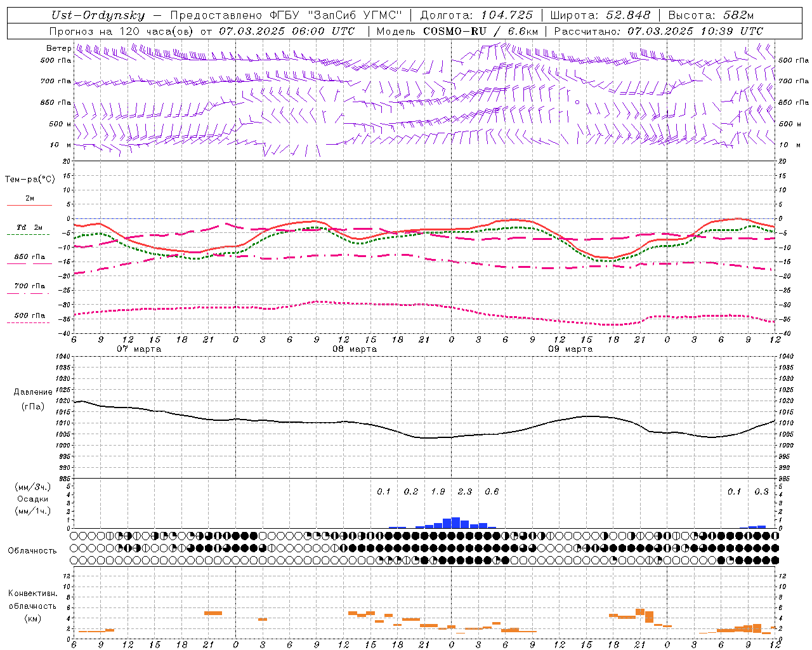Viewport: 812px width, 650px height.
Task: Click the solid red 2м legend line
Action: point(29,205)
